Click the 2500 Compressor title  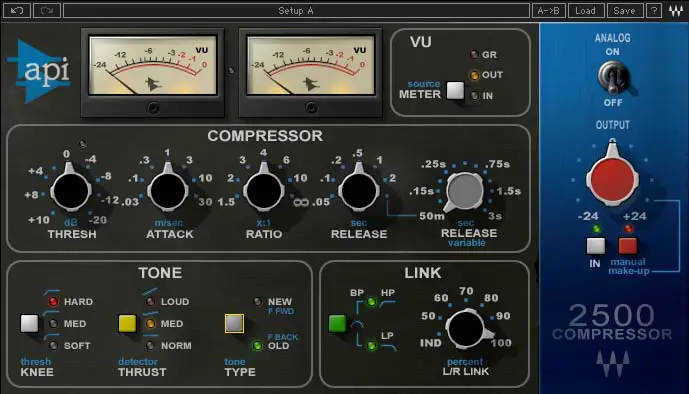(612, 322)
